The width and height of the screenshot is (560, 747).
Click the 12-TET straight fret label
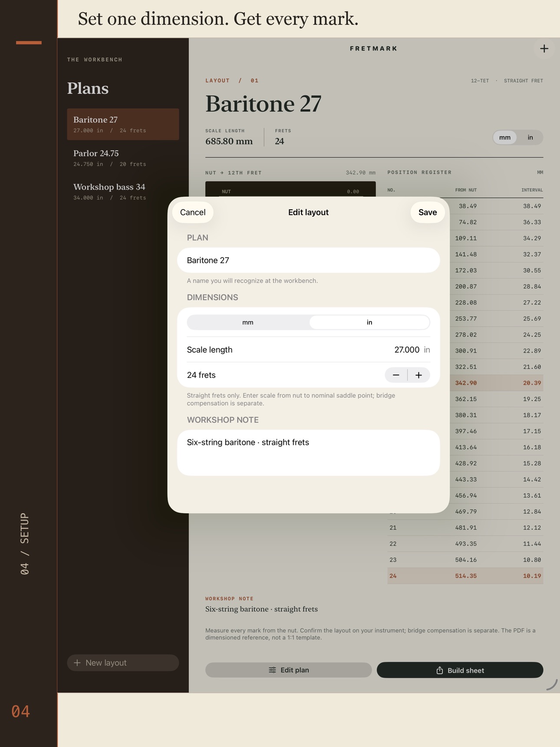tap(507, 81)
